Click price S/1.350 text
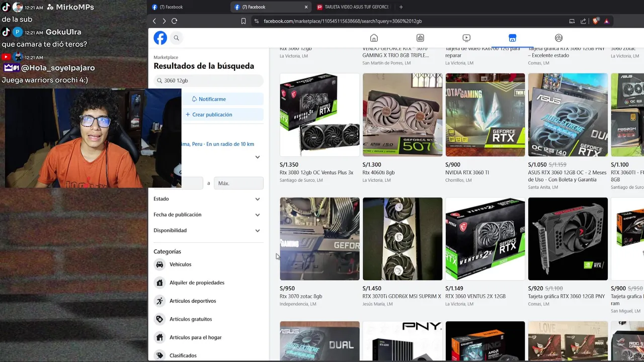Viewport: 644px width, 362px height. 289,164
